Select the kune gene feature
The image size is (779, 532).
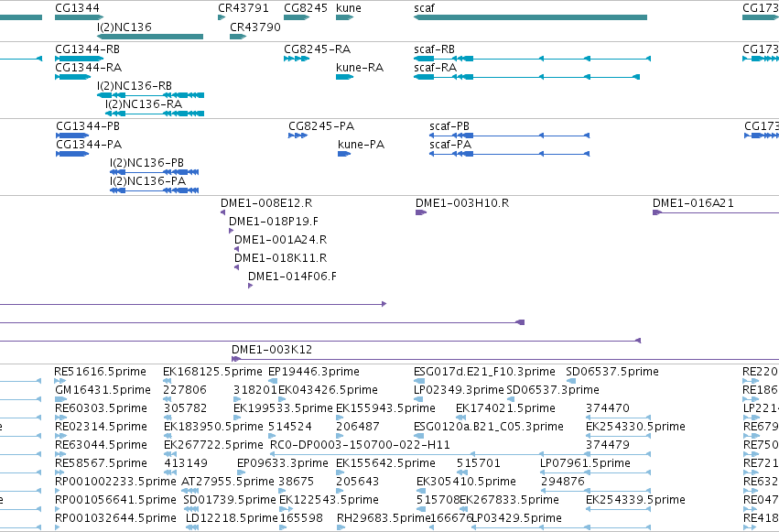[x=344, y=17]
